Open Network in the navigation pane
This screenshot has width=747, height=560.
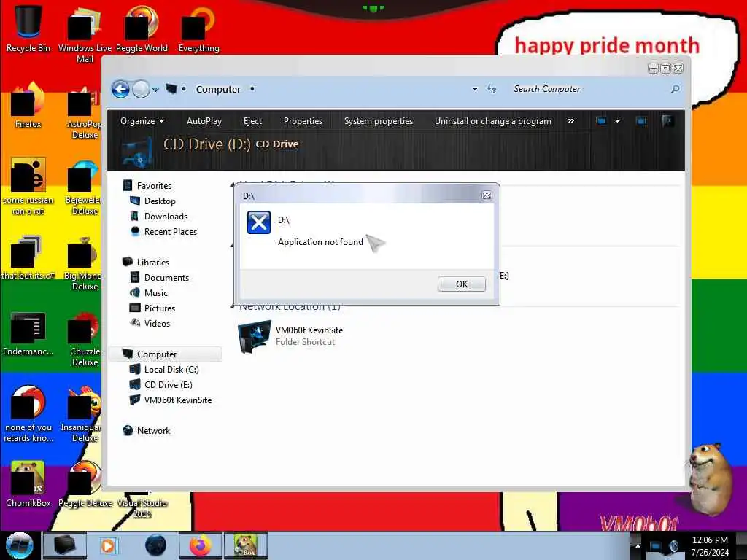click(153, 430)
